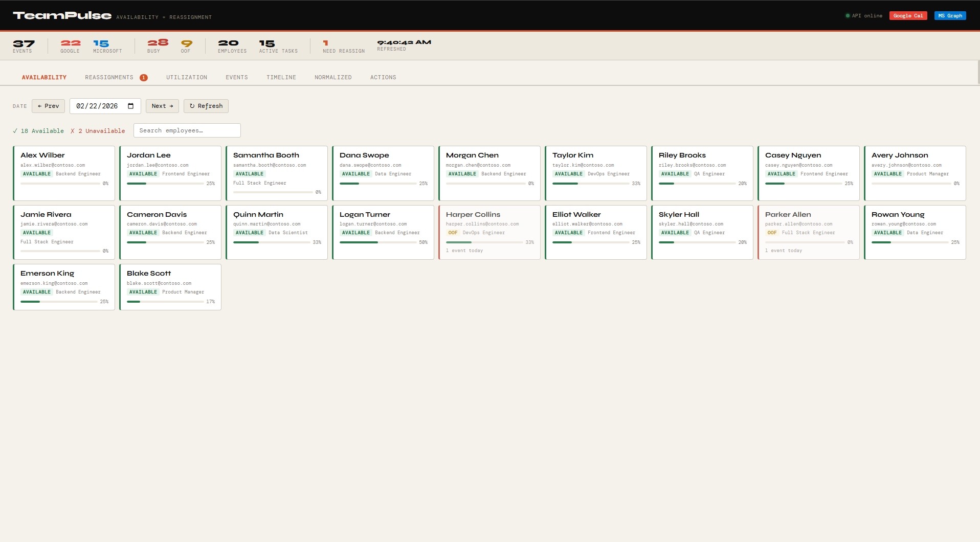This screenshot has height=542, width=980.
Task: Click the Search employees field
Action: pos(187,130)
